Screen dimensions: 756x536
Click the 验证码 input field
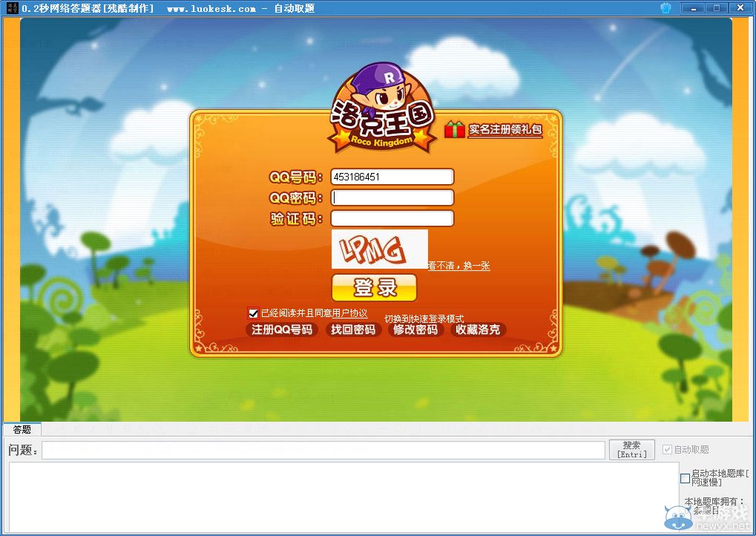click(392, 218)
